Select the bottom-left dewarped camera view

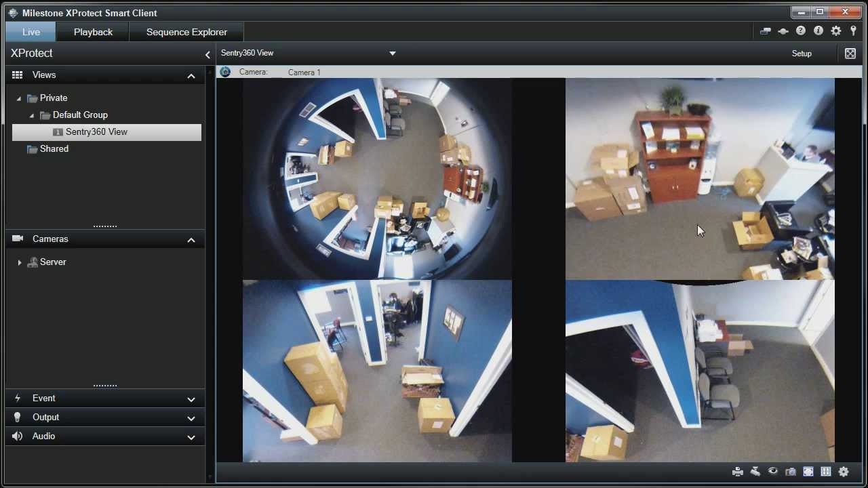click(377, 371)
